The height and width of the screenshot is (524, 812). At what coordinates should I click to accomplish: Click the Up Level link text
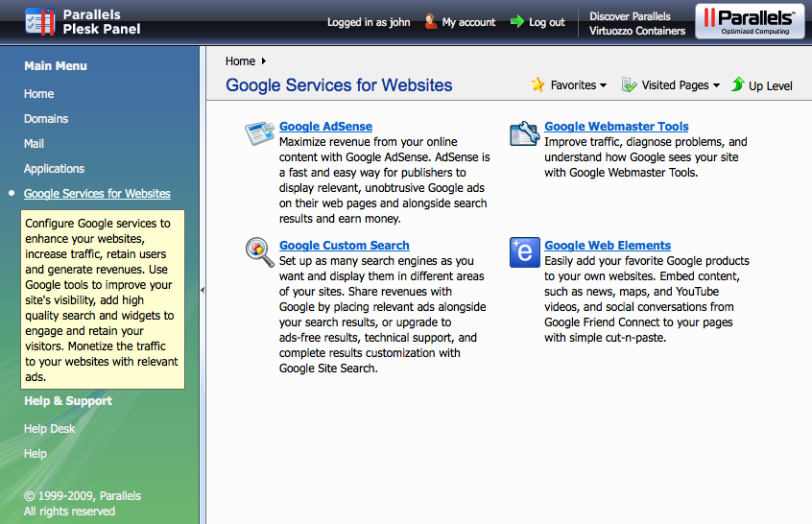coord(770,86)
